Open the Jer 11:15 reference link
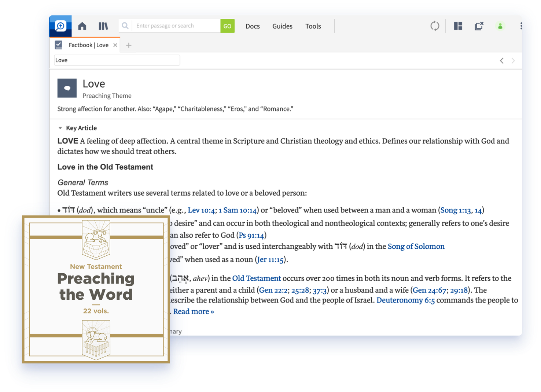The height and width of the screenshot is (392, 541). [270, 260]
